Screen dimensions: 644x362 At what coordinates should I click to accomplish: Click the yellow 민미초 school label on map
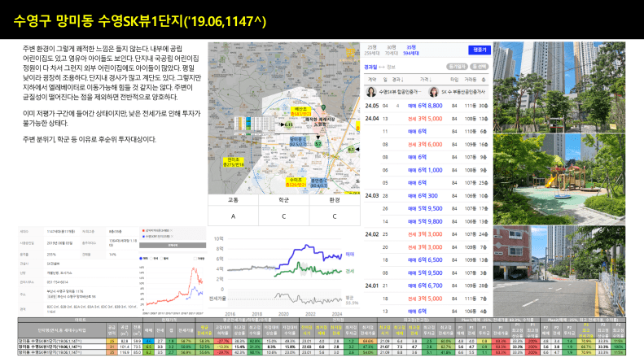click(234, 162)
